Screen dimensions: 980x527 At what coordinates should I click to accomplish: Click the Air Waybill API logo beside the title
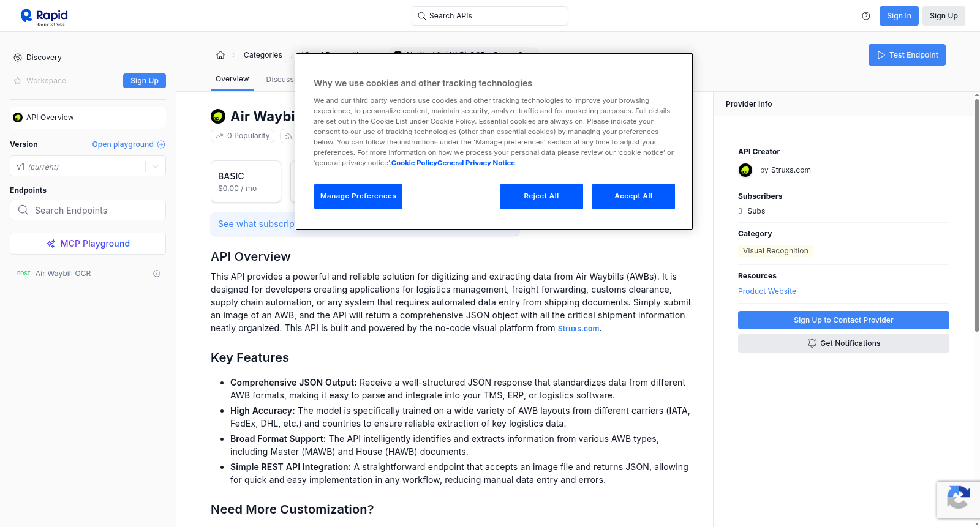218,116
